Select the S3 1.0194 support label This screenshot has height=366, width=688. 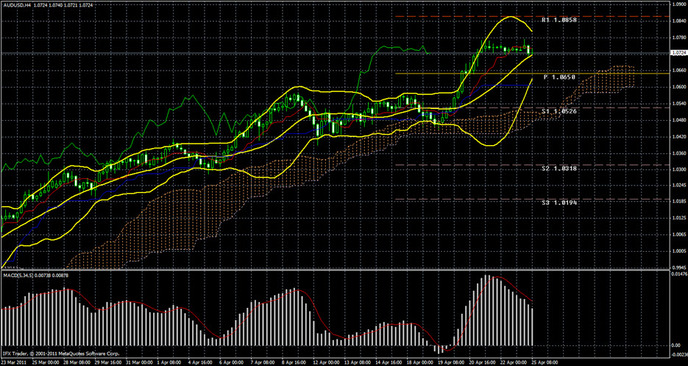(559, 203)
